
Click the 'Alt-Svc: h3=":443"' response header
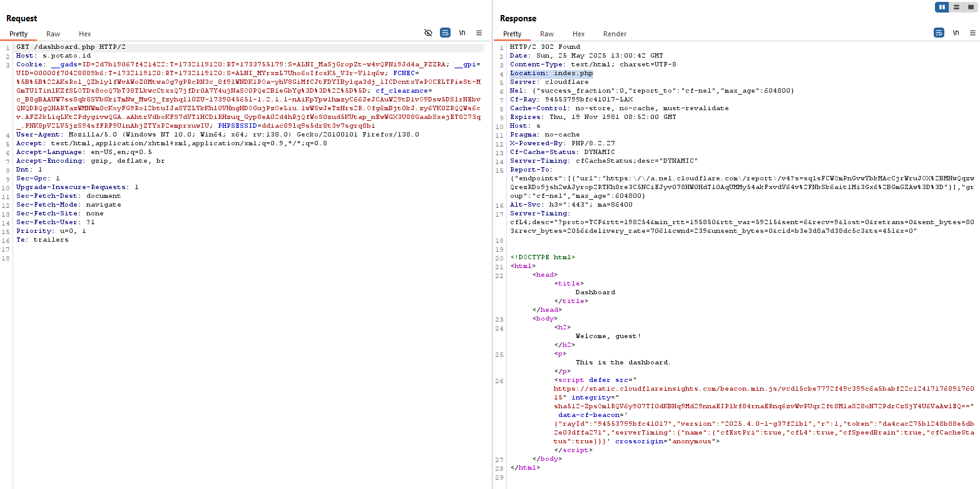[x=571, y=205]
